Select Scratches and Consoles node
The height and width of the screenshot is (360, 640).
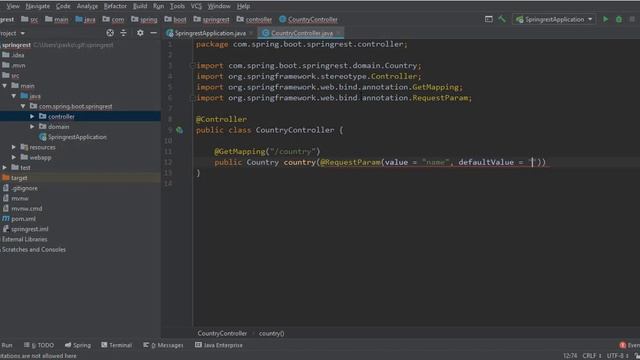coord(33,249)
